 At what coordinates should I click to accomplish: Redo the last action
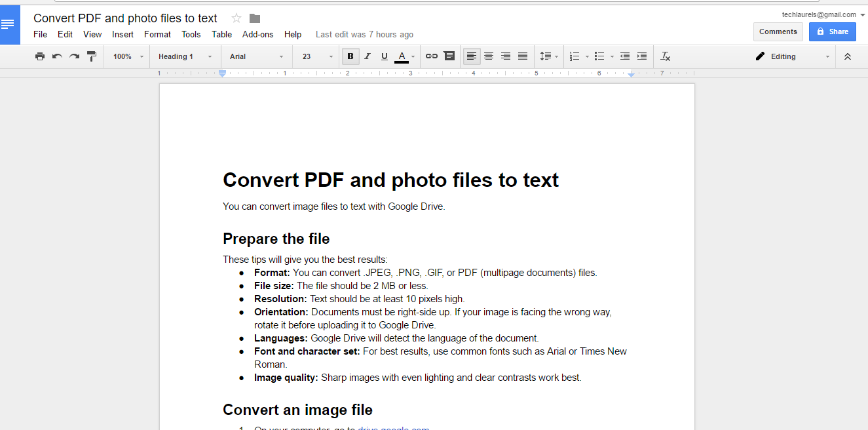[74, 56]
